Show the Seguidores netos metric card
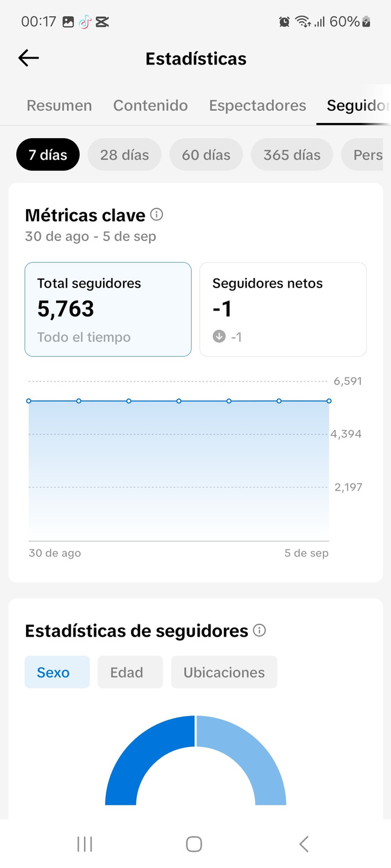Screen dimensions: 391x868 283,309
